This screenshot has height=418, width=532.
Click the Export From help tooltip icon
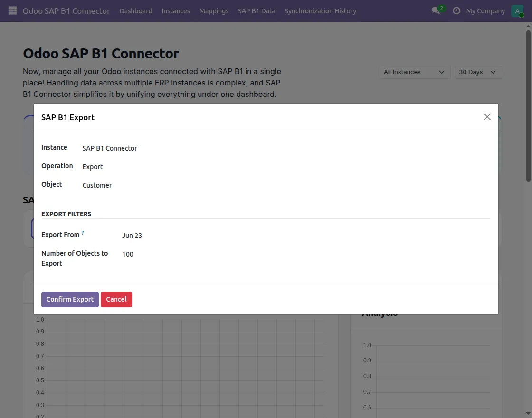pos(83,233)
